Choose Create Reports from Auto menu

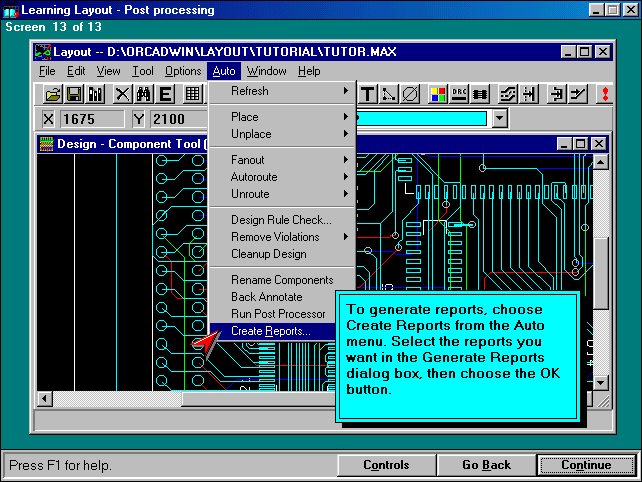pos(270,331)
